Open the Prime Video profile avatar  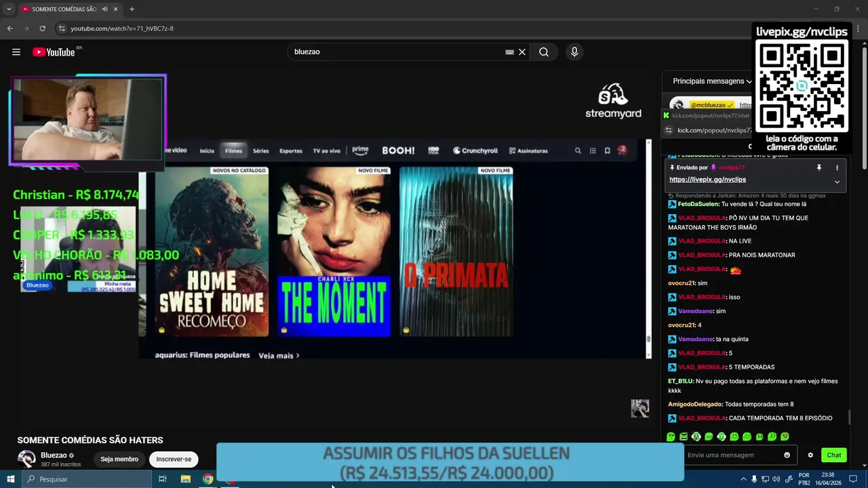(623, 150)
